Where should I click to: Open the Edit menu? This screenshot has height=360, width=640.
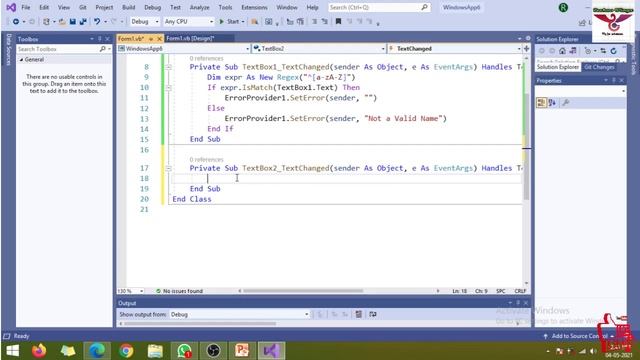click(44, 7)
